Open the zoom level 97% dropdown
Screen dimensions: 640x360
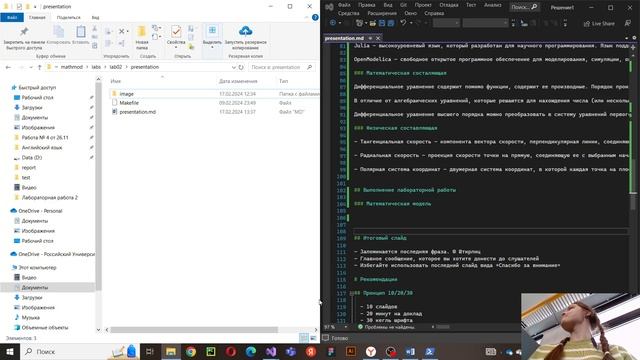point(346,327)
